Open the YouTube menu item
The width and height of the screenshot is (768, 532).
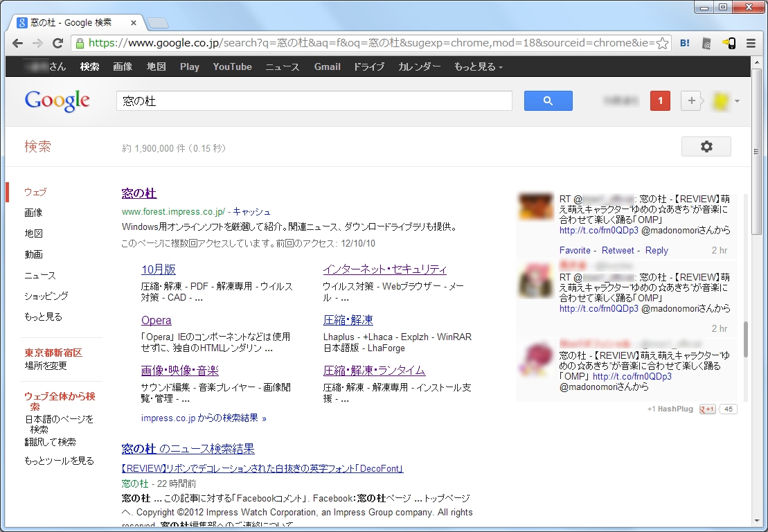tap(232, 66)
